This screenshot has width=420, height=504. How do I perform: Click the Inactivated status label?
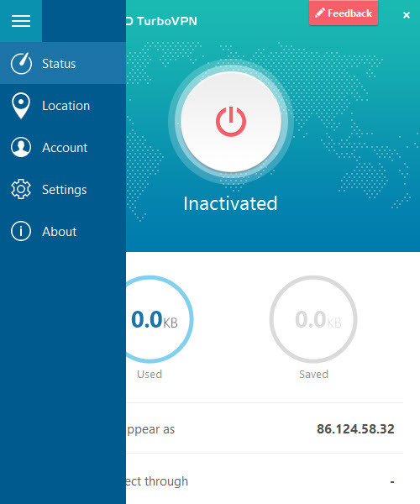pyautogui.click(x=230, y=203)
